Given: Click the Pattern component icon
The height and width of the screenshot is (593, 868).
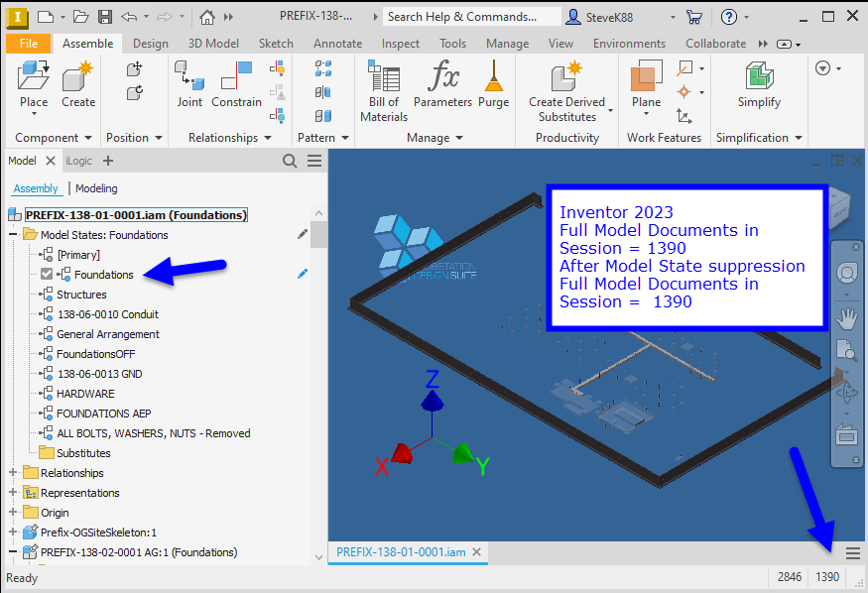Looking at the screenshot, I should click(323, 68).
